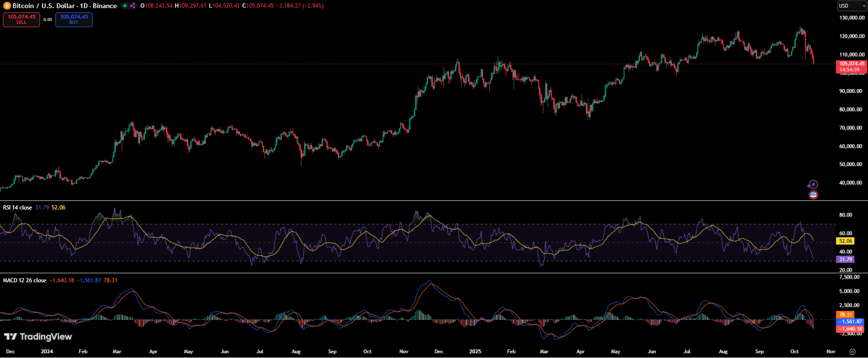Screen dimensions: 868x358
Task: Open the USD currency dropdown
Action: [852, 6]
